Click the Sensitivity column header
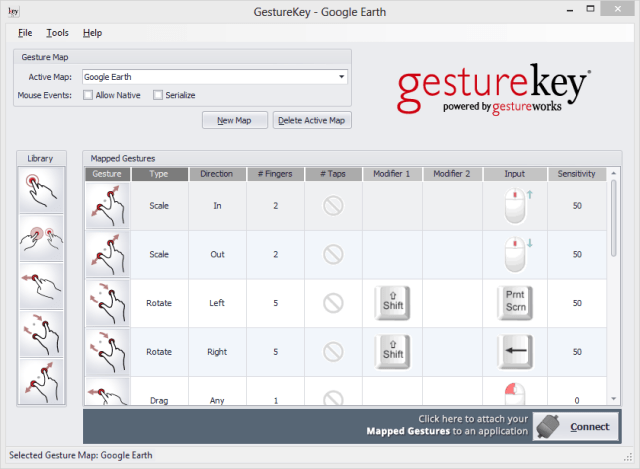Viewport: 640px width, 469px height. pyautogui.click(x=577, y=174)
